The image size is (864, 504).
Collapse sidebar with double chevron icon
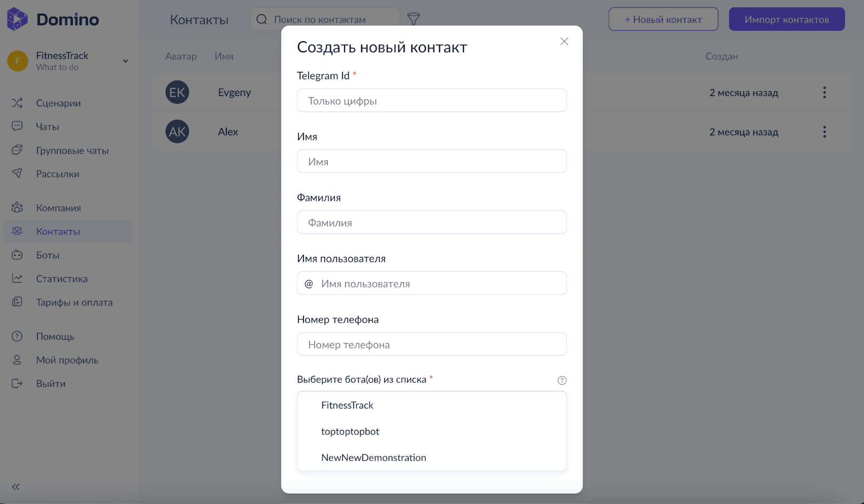pyautogui.click(x=16, y=487)
